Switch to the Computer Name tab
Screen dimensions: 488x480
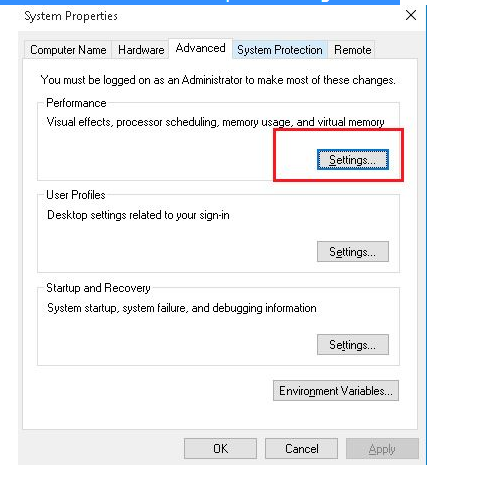tap(68, 50)
